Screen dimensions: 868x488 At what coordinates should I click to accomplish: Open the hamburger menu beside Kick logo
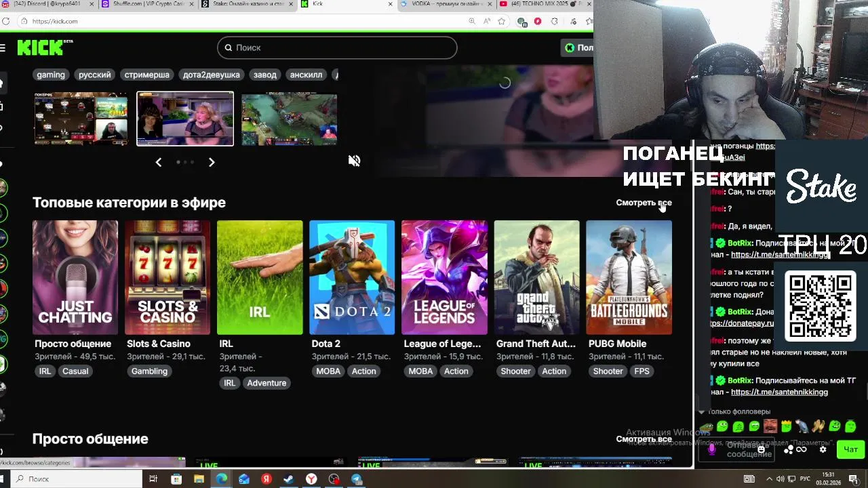point(3,47)
